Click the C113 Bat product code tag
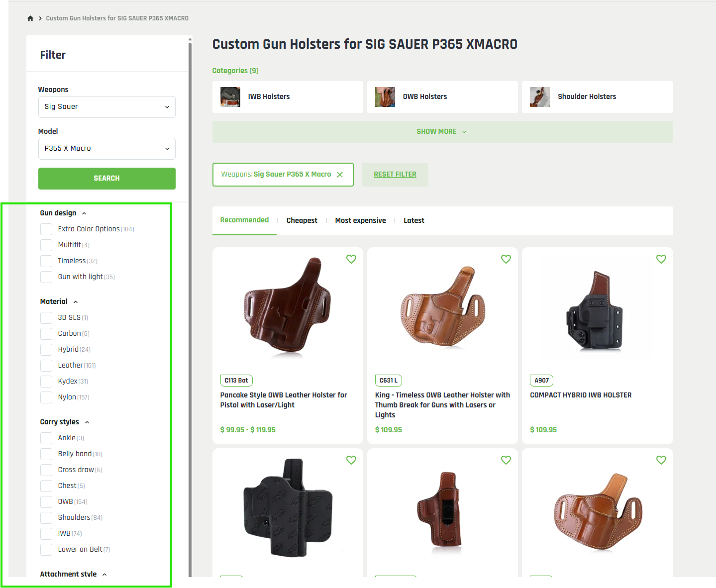716x588 pixels. [236, 381]
